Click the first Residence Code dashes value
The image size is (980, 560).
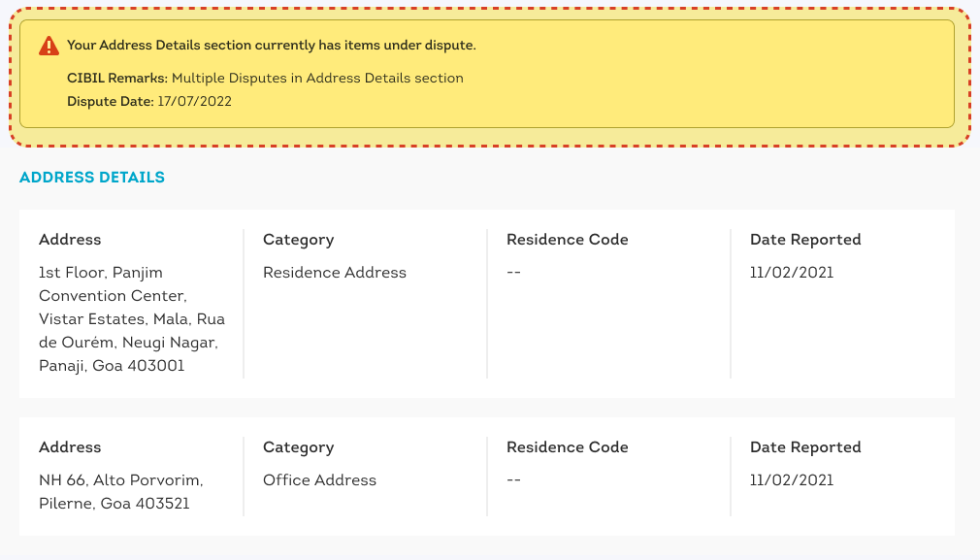pyautogui.click(x=513, y=273)
